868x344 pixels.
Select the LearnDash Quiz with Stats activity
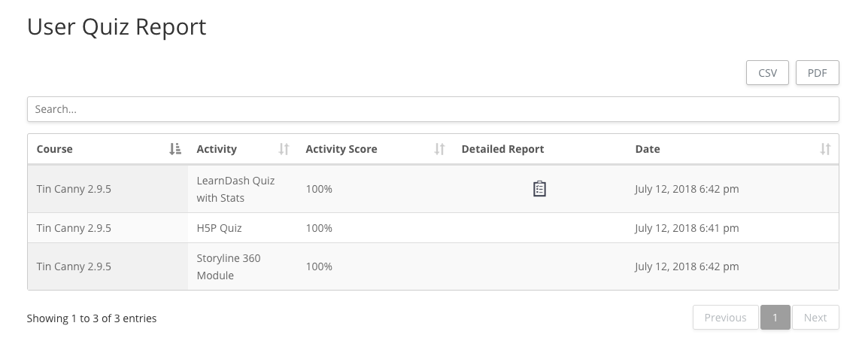click(235, 189)
